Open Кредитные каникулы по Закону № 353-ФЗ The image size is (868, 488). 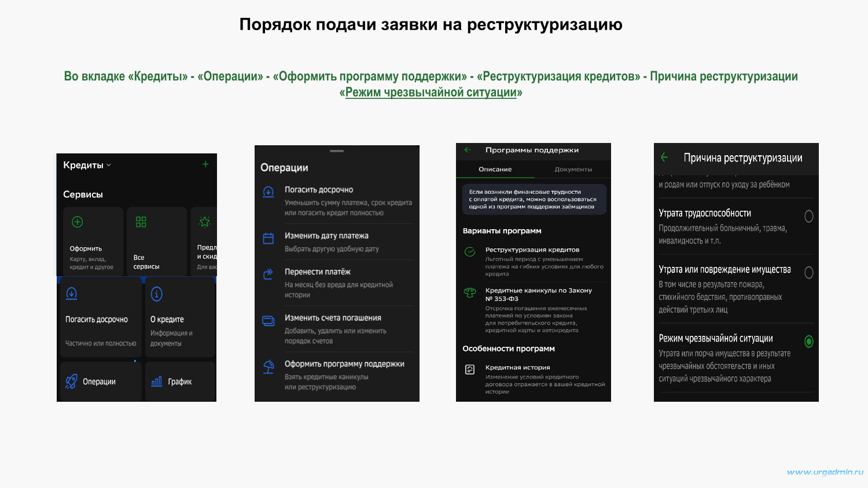point(534,311)
